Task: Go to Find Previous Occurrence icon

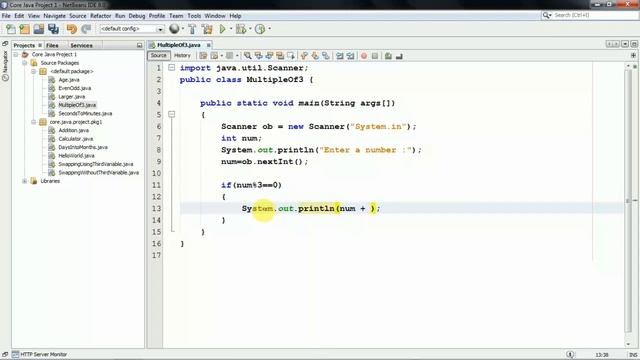Action: tap(258, 56)
